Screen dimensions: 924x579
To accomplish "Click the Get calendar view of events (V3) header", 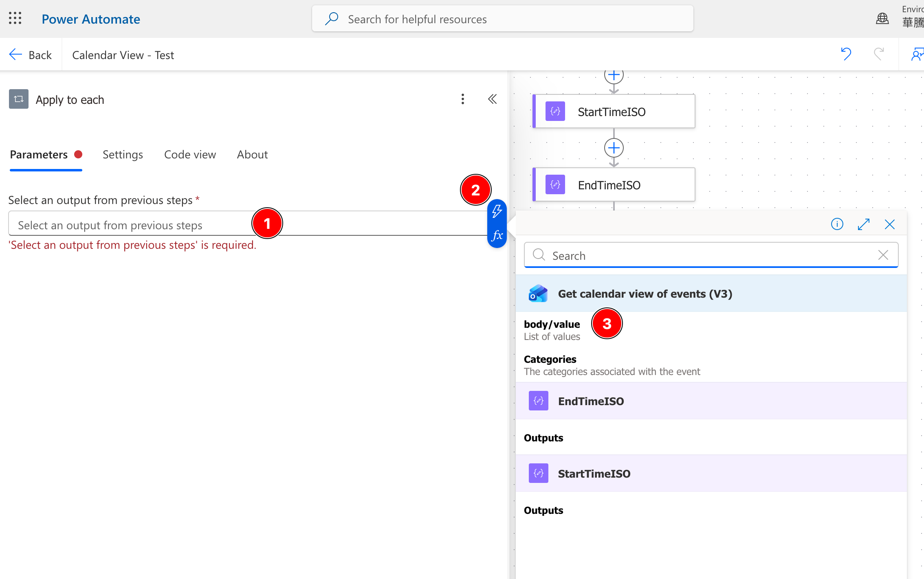I will (x=711, y=294).
